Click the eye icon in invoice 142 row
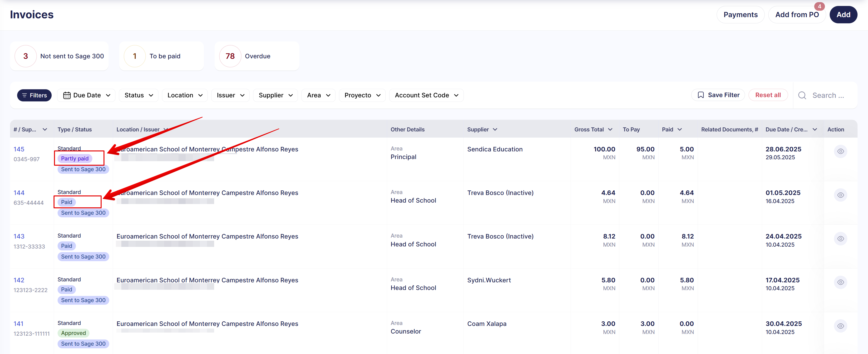The height and width of the screenshot is (354, 868). pos(840,282)
